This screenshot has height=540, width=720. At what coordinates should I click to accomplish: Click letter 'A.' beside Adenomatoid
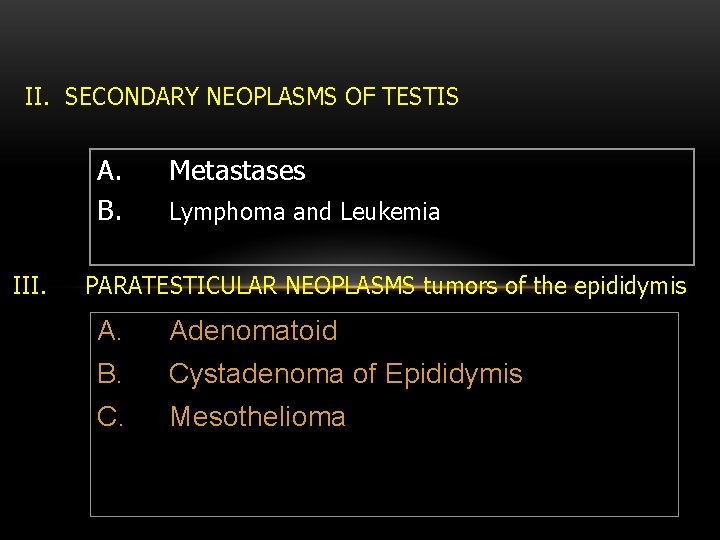pyautogui.click(x=110, y=330)
